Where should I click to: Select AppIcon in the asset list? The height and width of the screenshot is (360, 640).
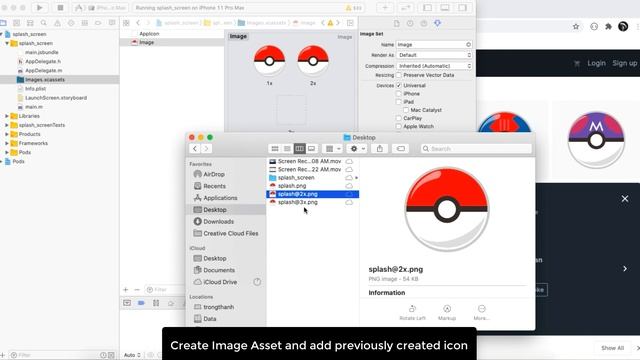149,33
